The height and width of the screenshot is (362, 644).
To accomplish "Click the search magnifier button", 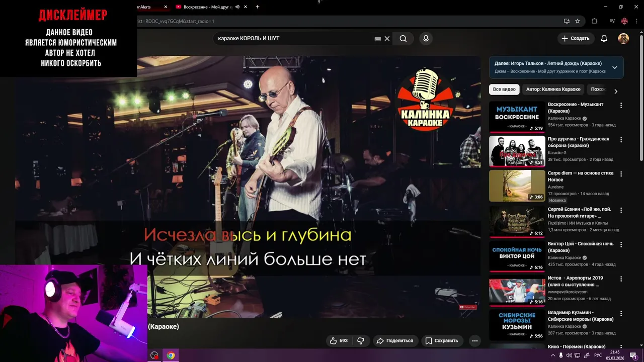I will 403,39.
